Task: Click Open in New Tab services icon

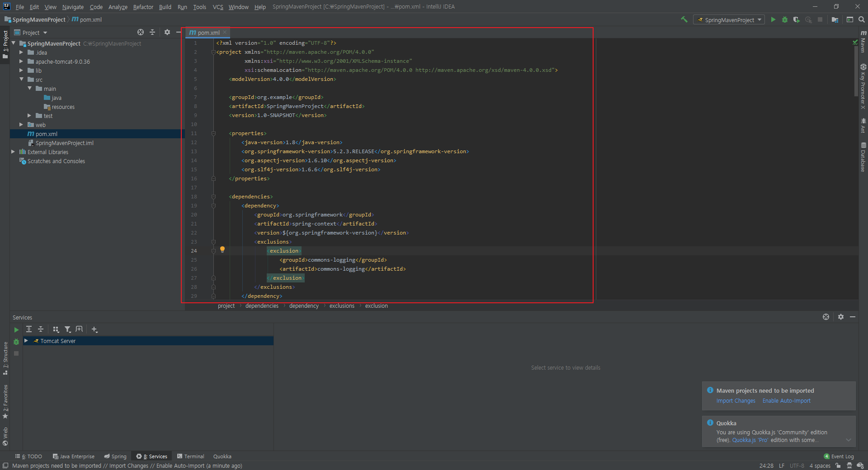Action: (80, 329)
